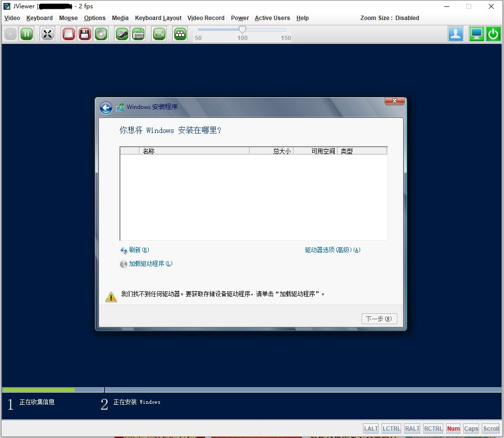The height and width of the screenshot is (438, 504).
Task: Open hard disk redirection icon
Action: coord(68,34)
